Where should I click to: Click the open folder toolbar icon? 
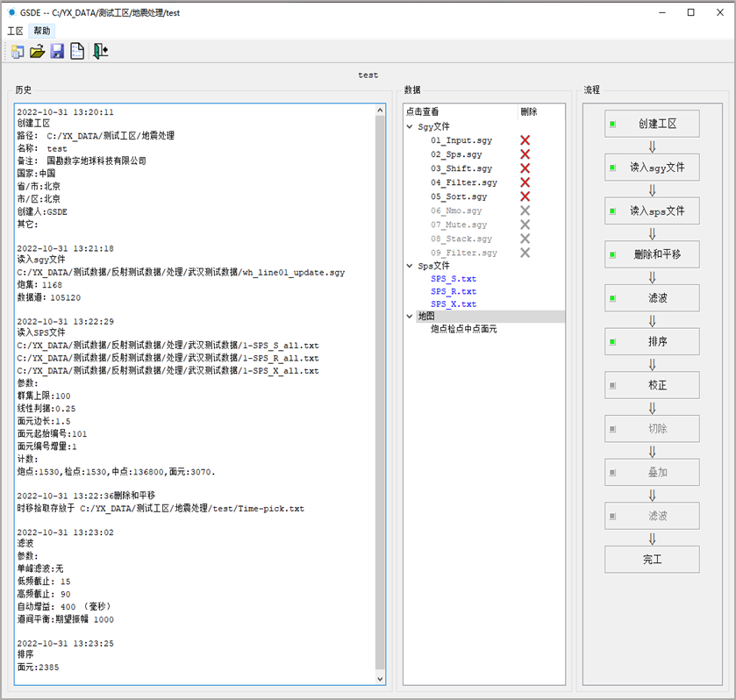coord(38,51)
